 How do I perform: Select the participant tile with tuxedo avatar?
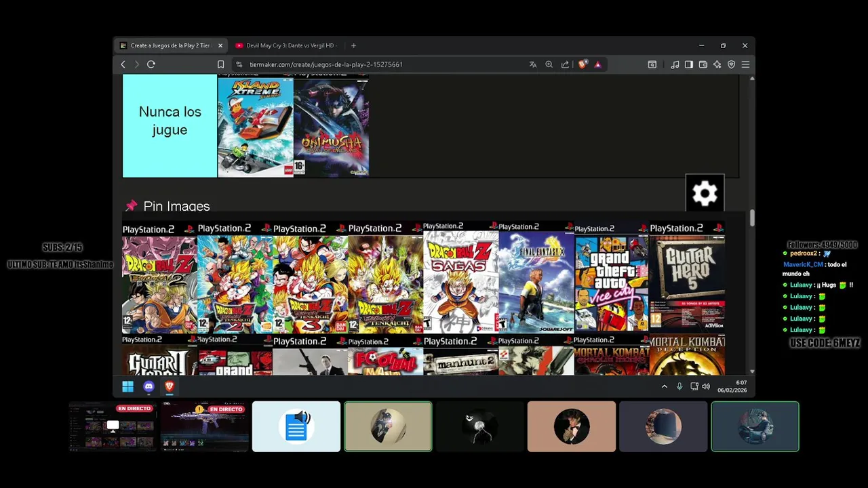[x=572, y=426]
